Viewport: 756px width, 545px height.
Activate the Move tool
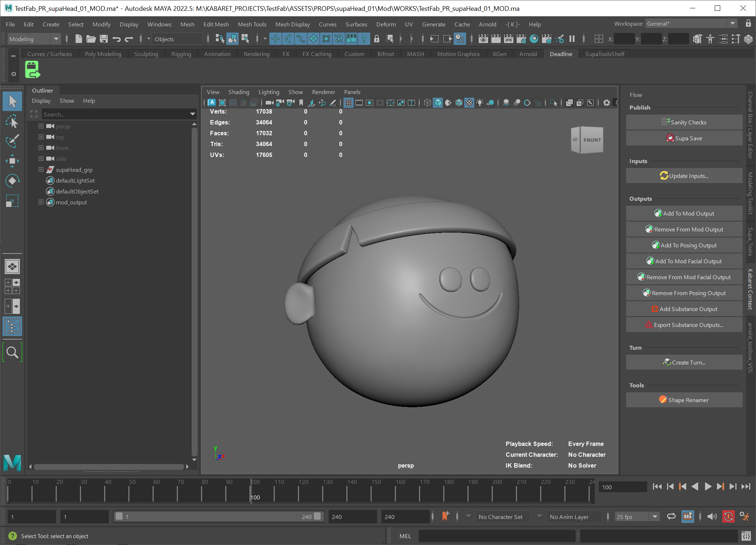pos(12,161)
